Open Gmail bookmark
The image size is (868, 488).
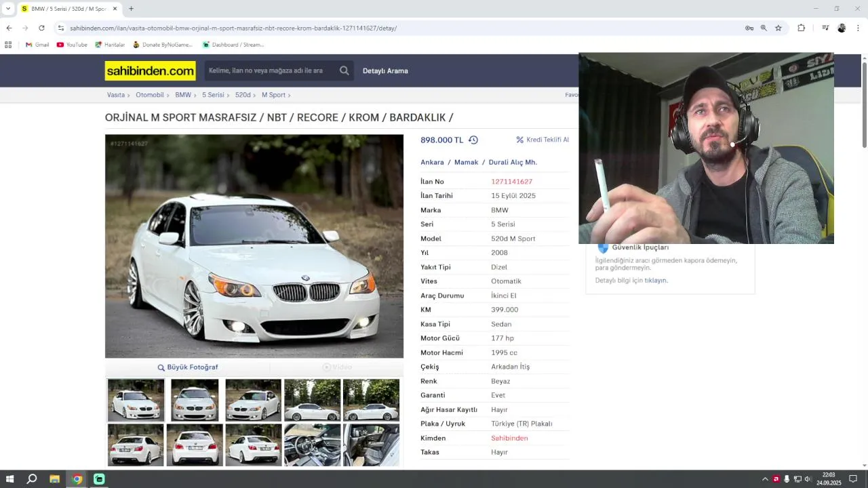click(x=37, y=45)
